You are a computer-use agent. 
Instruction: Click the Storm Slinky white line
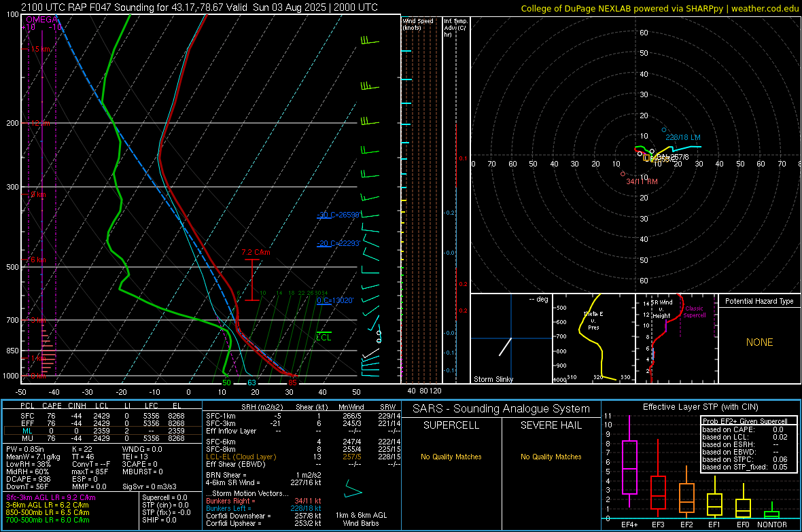tap(505, 347)
